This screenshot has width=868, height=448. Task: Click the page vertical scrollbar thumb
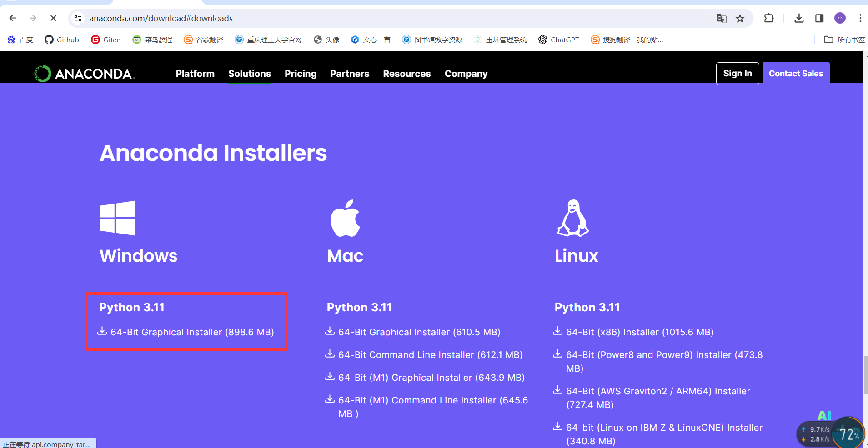[x=865, y=375]
